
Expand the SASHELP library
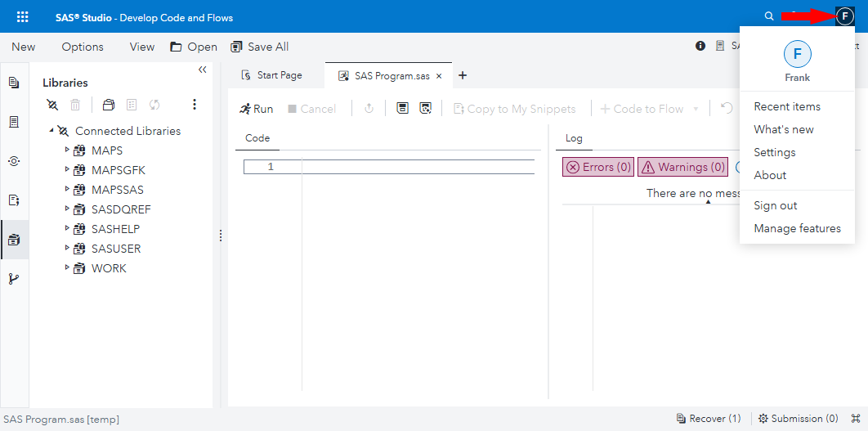tap(67, 229)
